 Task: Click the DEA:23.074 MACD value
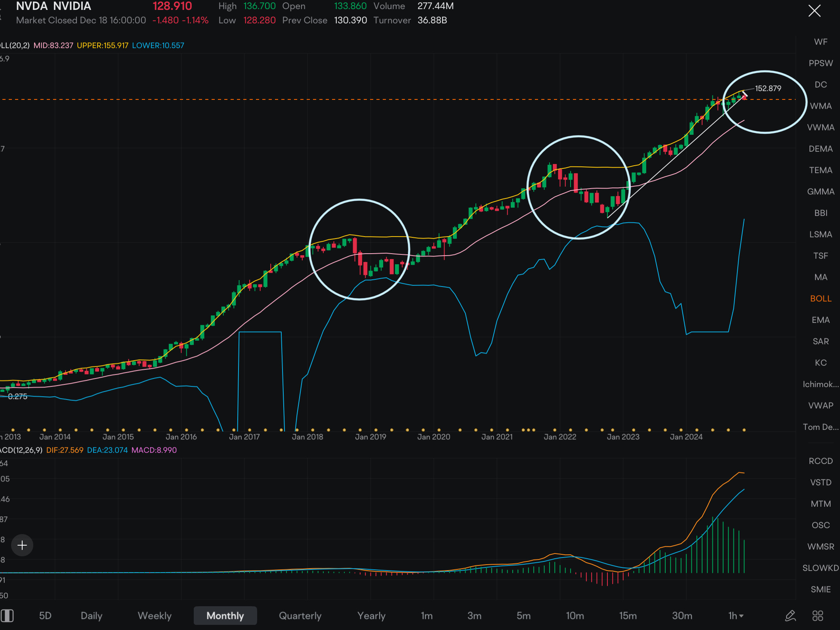coord(107,450)
